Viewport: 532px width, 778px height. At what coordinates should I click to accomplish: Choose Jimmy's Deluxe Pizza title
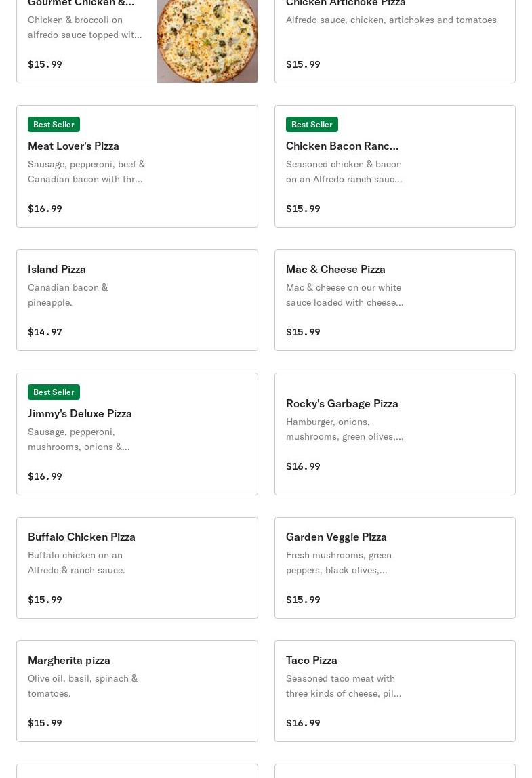(80, 413)
